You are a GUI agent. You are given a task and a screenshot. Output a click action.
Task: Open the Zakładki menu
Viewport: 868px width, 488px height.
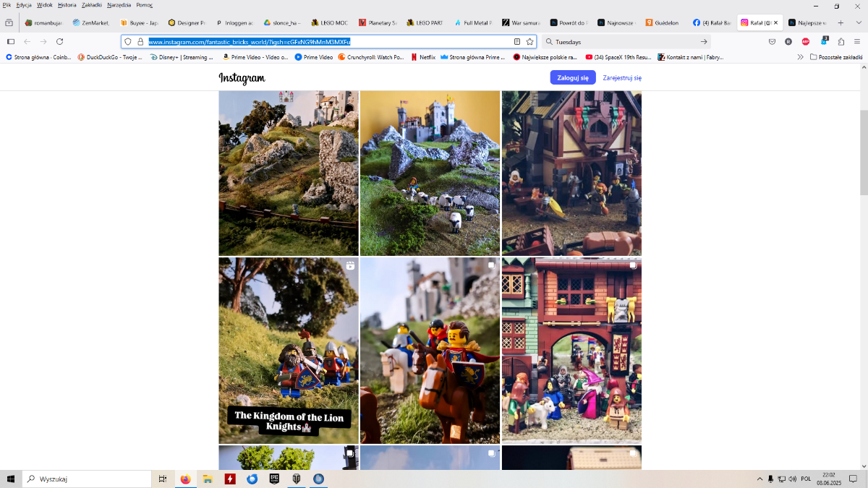pyautogui.click(x=92, y=5)
